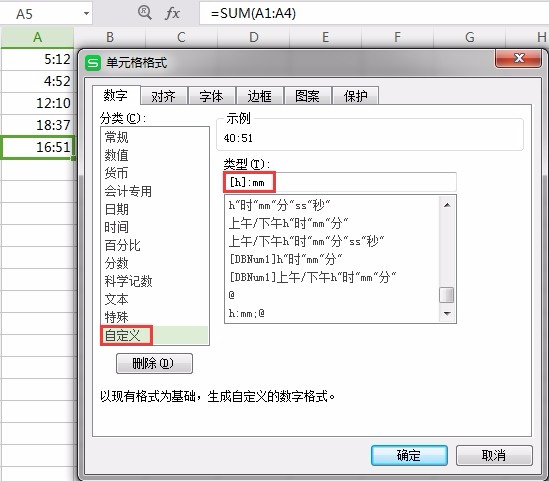The image size is (549, 481).
Task: Switch to the 数字 tab
Action: [116, 95]
